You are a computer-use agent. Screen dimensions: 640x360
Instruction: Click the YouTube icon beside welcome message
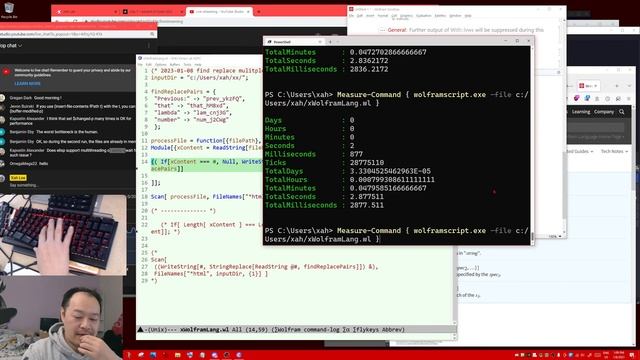click(6, 72)
